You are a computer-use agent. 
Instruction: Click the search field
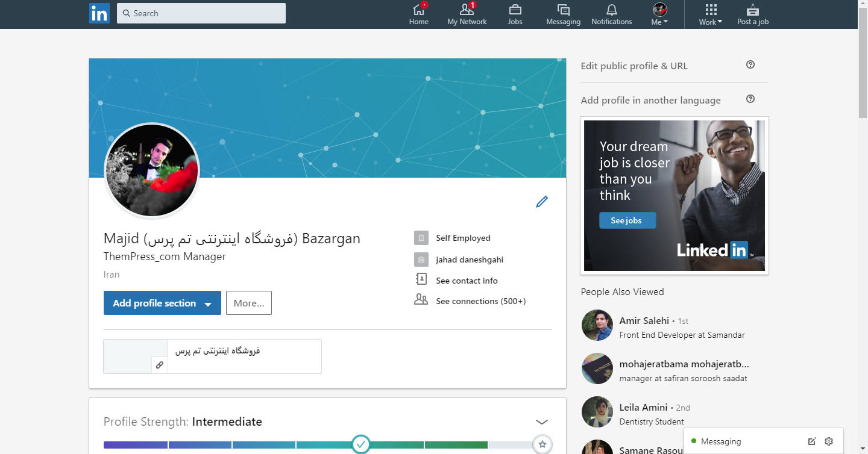(x=201, y=13)
